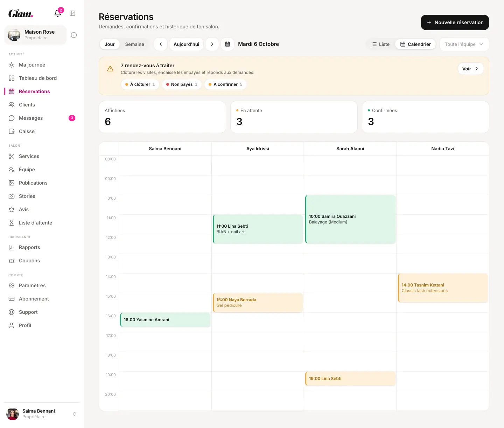This screenshot has width=504, height=428.
Task: Open Réservations menu item
Action: point(42,91)
